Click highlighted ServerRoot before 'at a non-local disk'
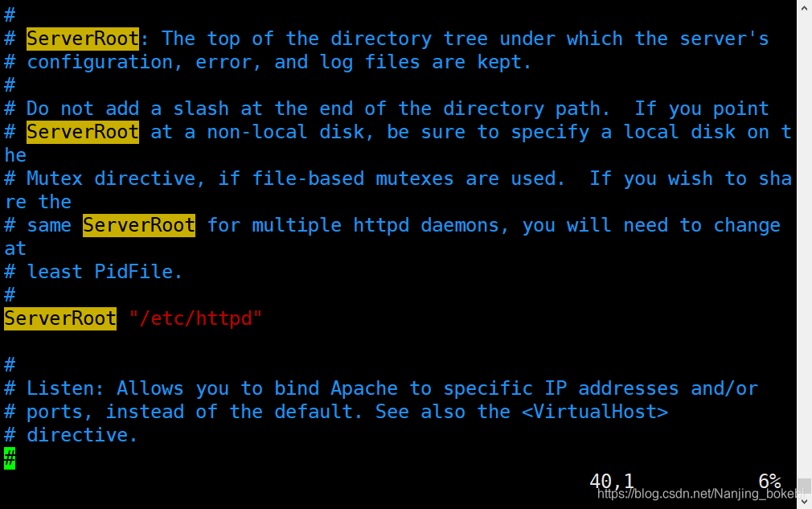This screenshot has width=812, height=509. pos(83,132)
